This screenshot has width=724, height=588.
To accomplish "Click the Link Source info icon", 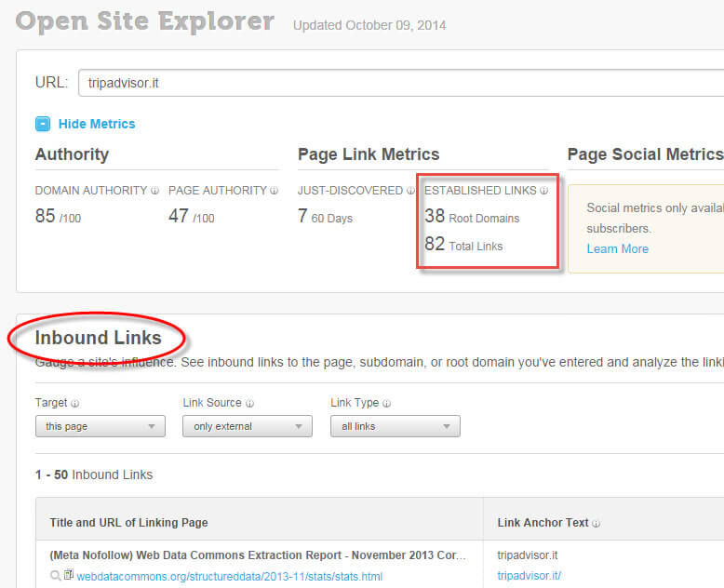I will (x=249, y=404).
